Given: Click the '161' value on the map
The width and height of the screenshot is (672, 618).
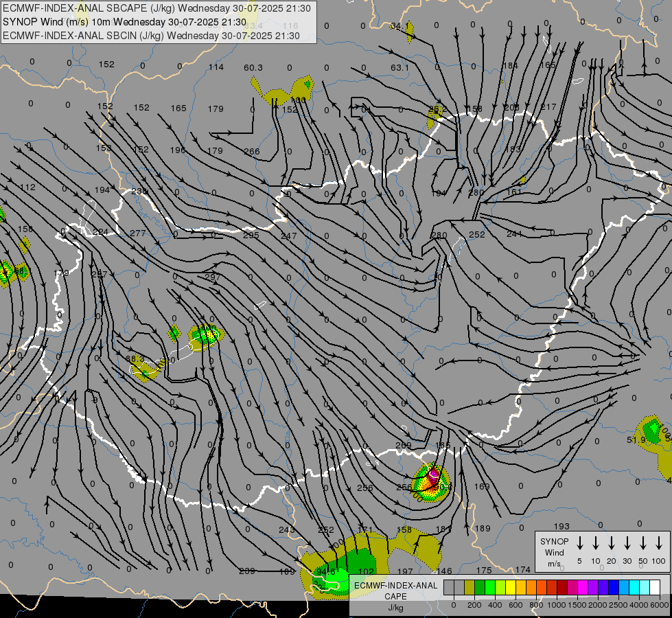Looking at the screenshot, I should coord(514,192).
